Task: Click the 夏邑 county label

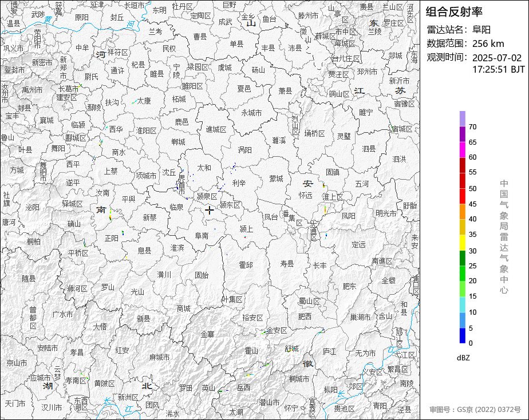Action: tap(244, 89)
